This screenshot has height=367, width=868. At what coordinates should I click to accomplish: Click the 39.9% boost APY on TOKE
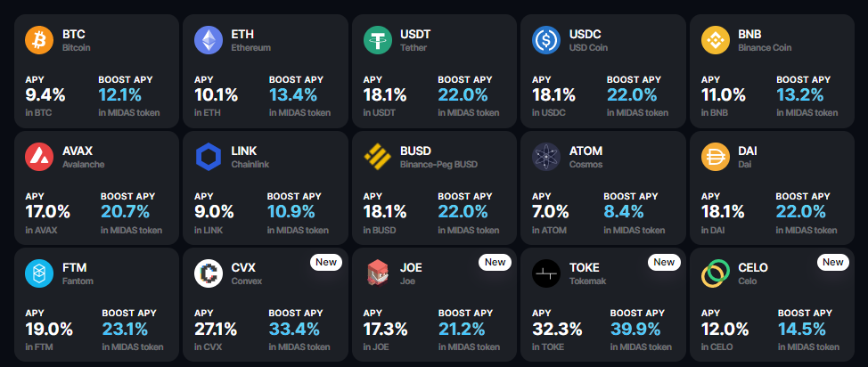point(635,329)
